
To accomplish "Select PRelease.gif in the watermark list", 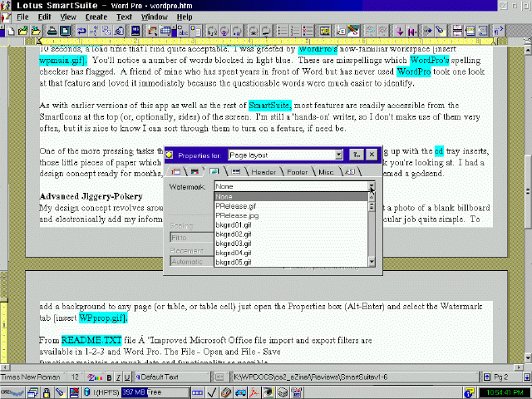I will (291, 206).
